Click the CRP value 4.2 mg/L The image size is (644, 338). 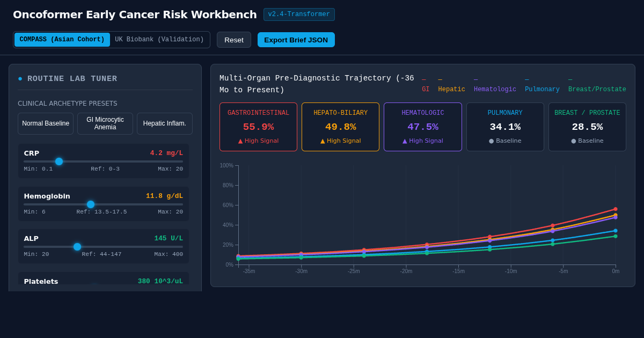click(166, 153)
